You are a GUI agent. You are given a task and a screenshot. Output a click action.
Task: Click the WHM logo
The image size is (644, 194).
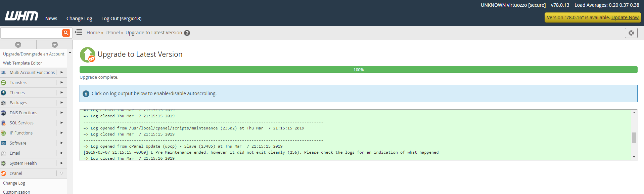pos(21,16)
